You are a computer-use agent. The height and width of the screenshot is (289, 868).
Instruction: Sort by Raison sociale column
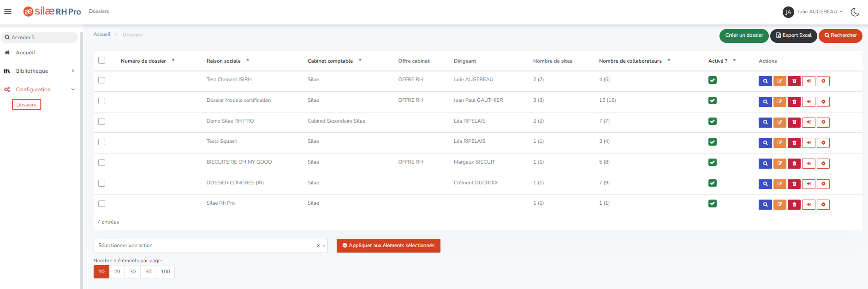point(228,61)
